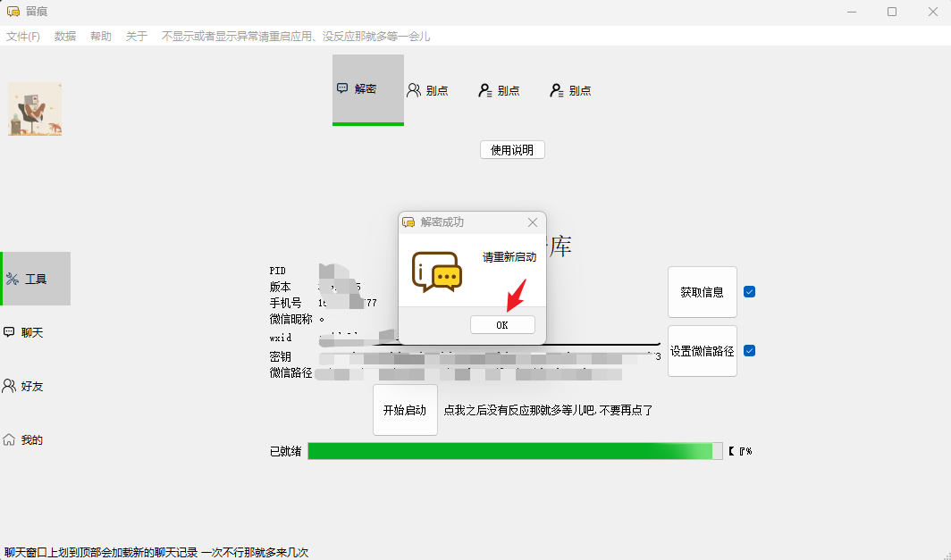Click the 好友 friends person icon
Image resolution: width=951 pixels, height=560 pixels.
tap(11, 385)
